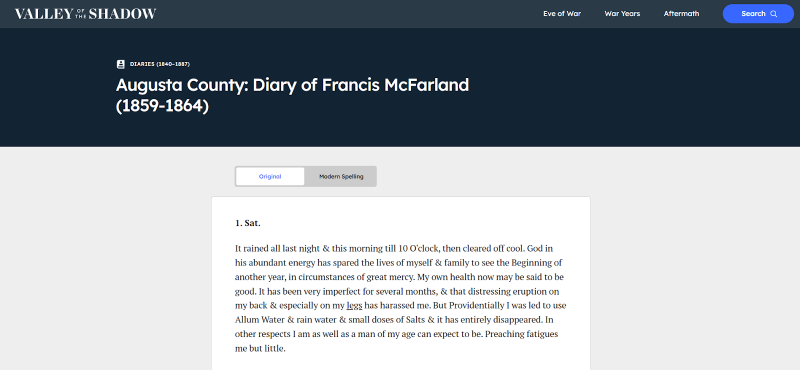The image size is (800, 370).
Task: Click the word SHADOW in the site logo
Action: click(x=122, y=14)
